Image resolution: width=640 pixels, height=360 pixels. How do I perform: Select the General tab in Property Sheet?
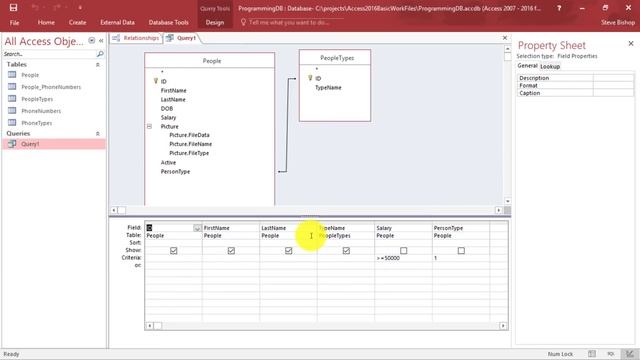527,66
